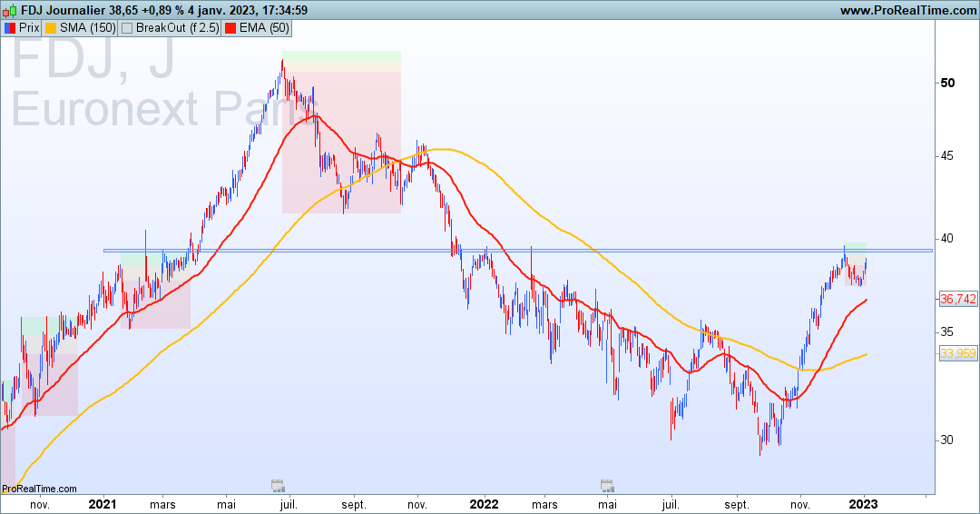The height and width of the screenshot is (514, 980).
Task: Click the calendar event icon near juil. 2021
Action: tap(278, 485)
